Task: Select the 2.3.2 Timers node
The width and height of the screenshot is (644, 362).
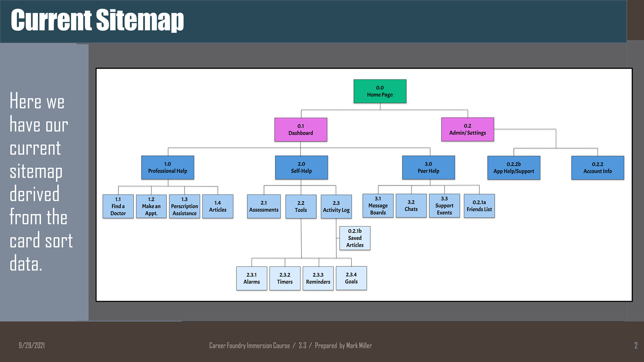Action: [x=285, y=278]
